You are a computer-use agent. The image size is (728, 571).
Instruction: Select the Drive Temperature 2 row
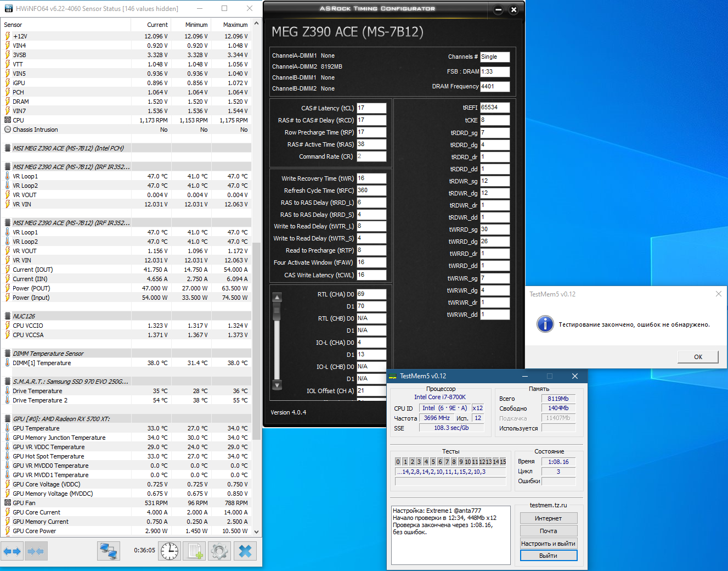pyautogui.click(x=126, y=400)
